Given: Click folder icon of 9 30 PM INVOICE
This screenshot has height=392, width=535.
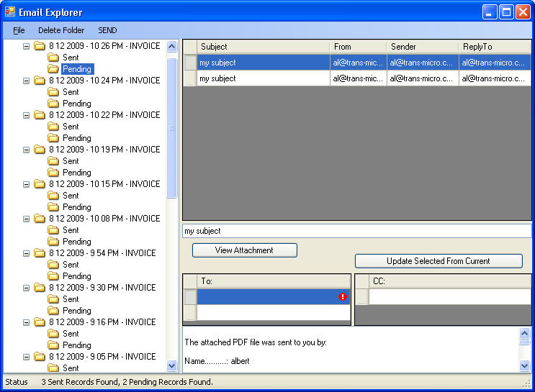Looking at the screenshot, I should [40, 288].
